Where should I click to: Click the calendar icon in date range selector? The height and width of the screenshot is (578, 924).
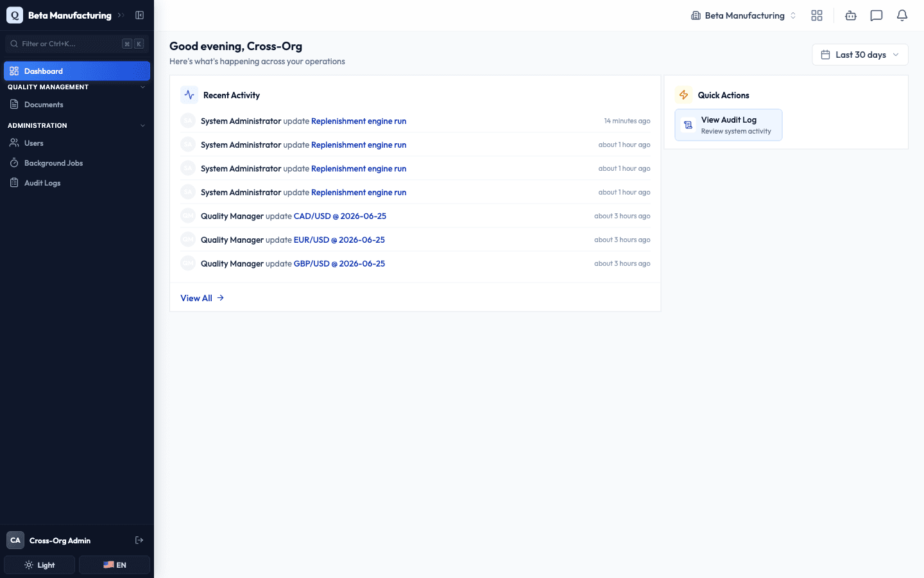pyautogui.click(x=826, y=55)
